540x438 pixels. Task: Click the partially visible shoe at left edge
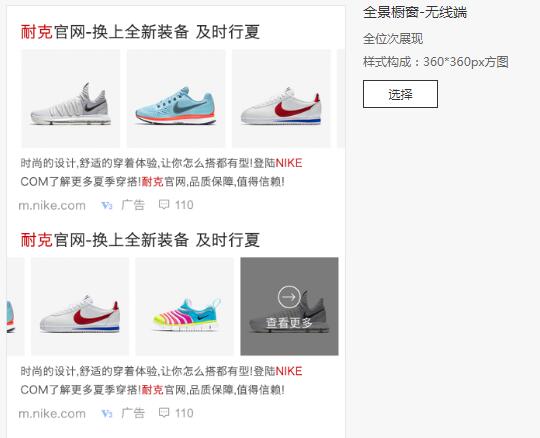pyautogui.click(x=15, y=306)
